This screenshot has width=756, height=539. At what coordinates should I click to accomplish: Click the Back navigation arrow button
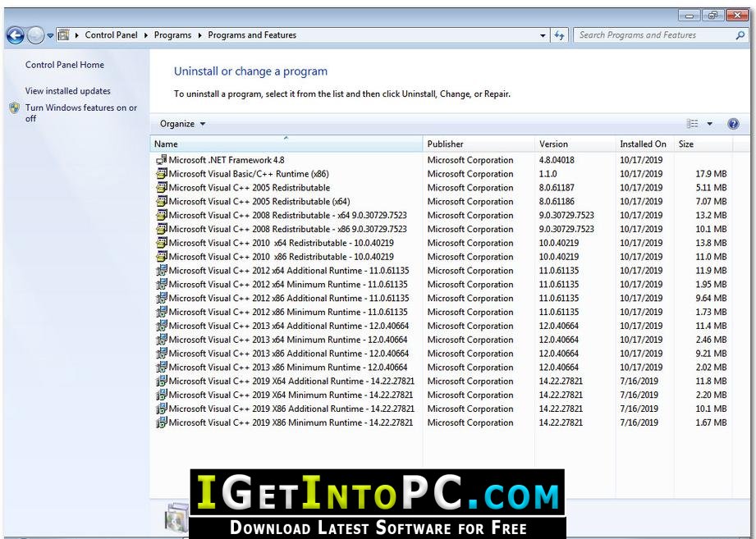pos(15,35)
